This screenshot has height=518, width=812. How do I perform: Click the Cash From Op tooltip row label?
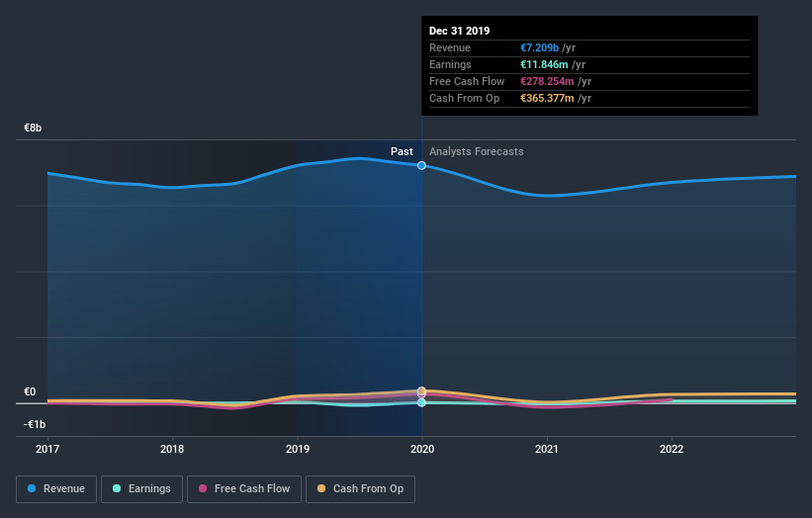click(x=464, y=98)
